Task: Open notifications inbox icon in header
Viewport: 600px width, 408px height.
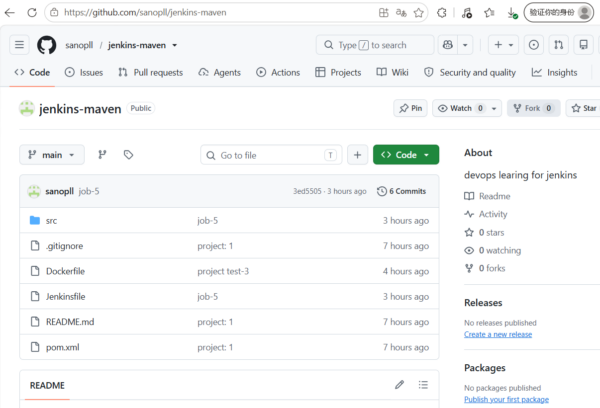Action: click(x=583, y=45)
